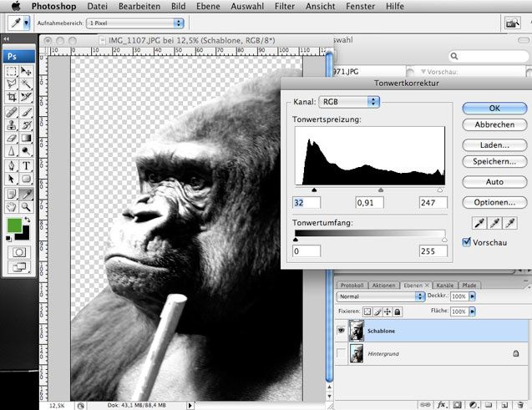
Task: Pick the Zoom magnifier tool
Action: point(26,205)
